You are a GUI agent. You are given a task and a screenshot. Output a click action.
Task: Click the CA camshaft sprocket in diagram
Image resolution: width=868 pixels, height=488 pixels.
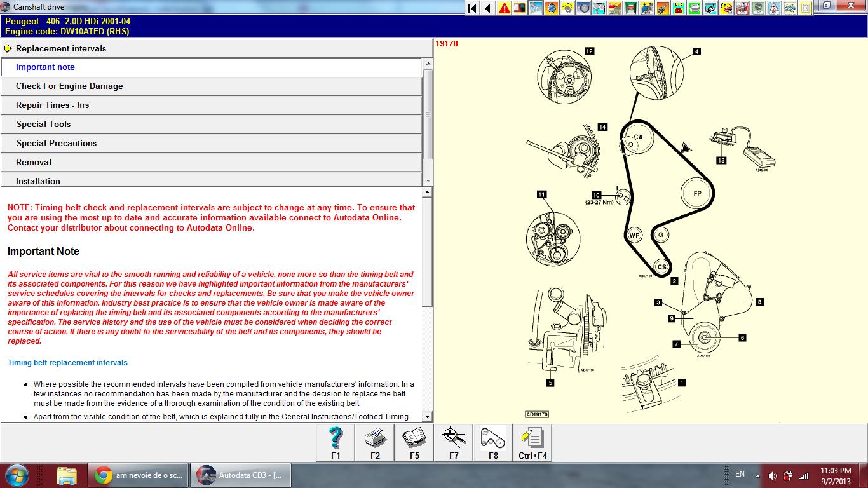(637, 138)
